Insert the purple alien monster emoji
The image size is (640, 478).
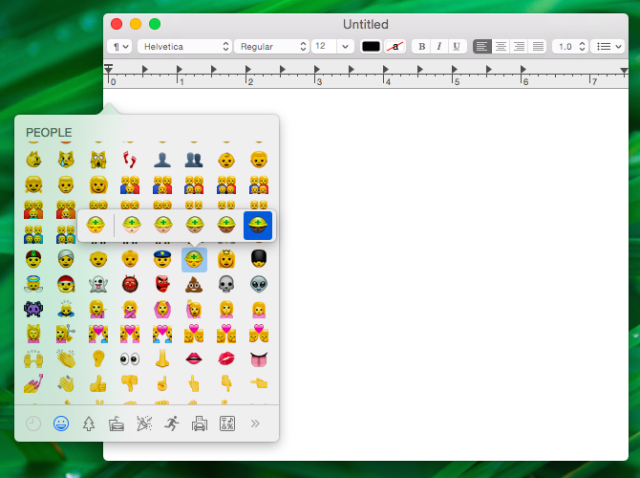pos(33,309)
